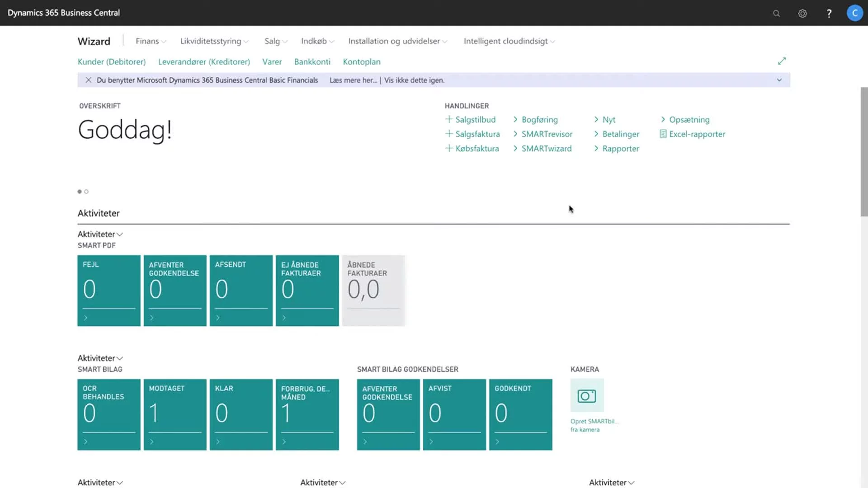The image size is (868, 488).
Task: Expand the Rapporter action group
Action: click(617, 149)
